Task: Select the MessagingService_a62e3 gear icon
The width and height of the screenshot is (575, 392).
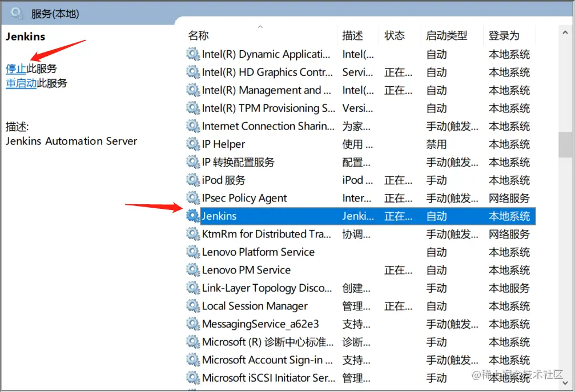Action: click(x=193, y=324)
